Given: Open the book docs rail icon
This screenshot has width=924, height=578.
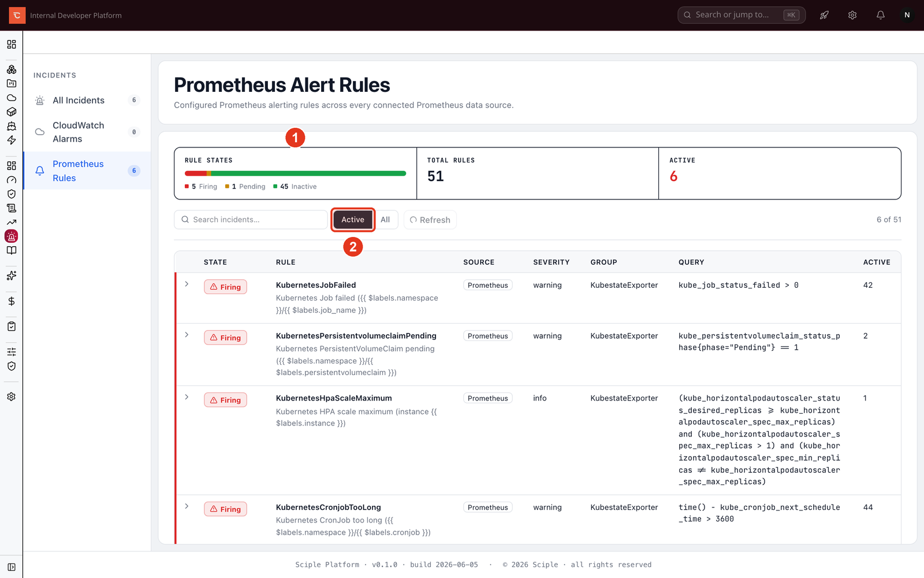Looking at the screenshot, I should coord(12,250).
